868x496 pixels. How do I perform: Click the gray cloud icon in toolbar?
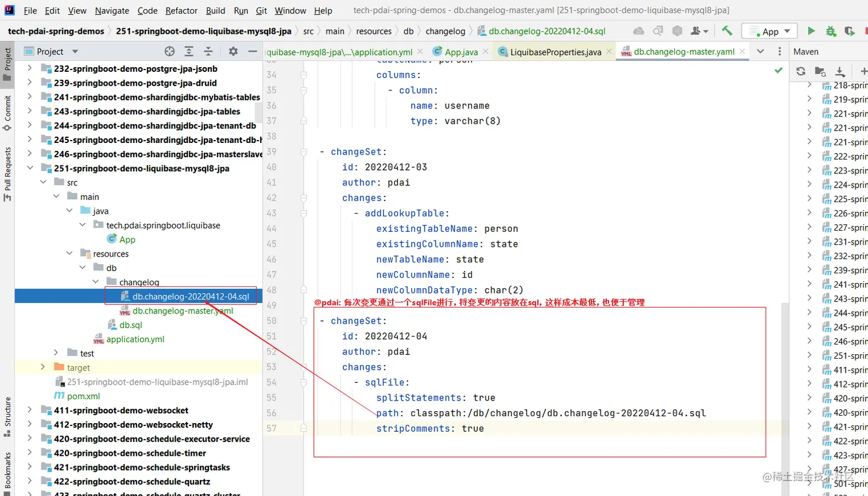[638, 31]
